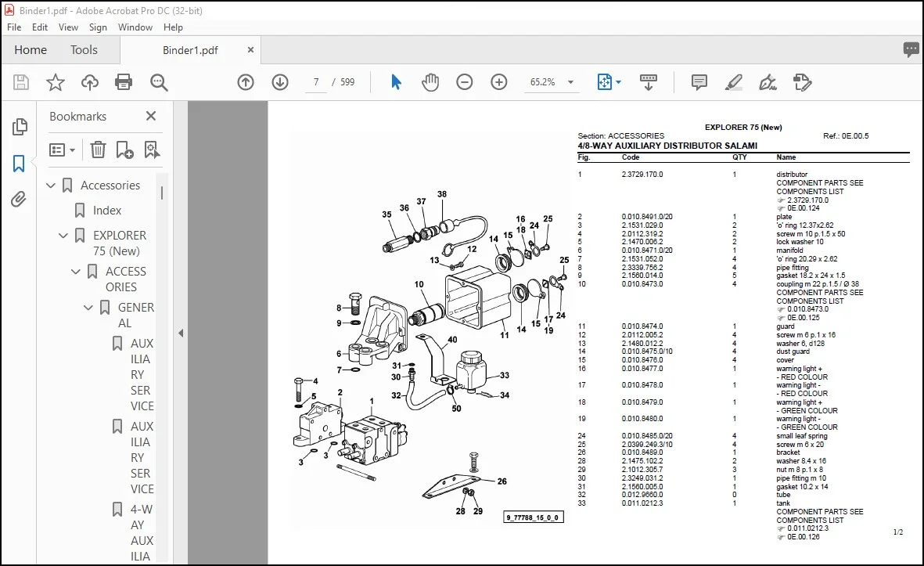Open the find text magnifier tool
924x566 pixels.
click(159, 82)
